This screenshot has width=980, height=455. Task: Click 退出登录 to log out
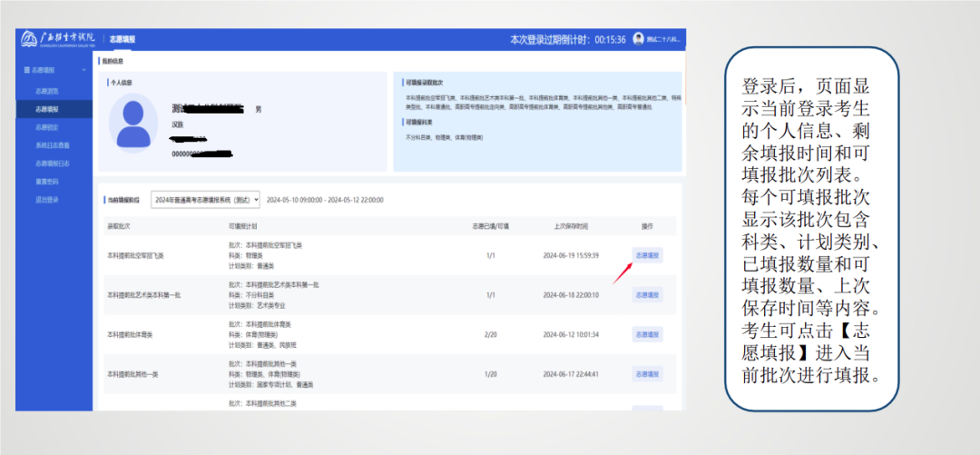click(x=47, y=199)
